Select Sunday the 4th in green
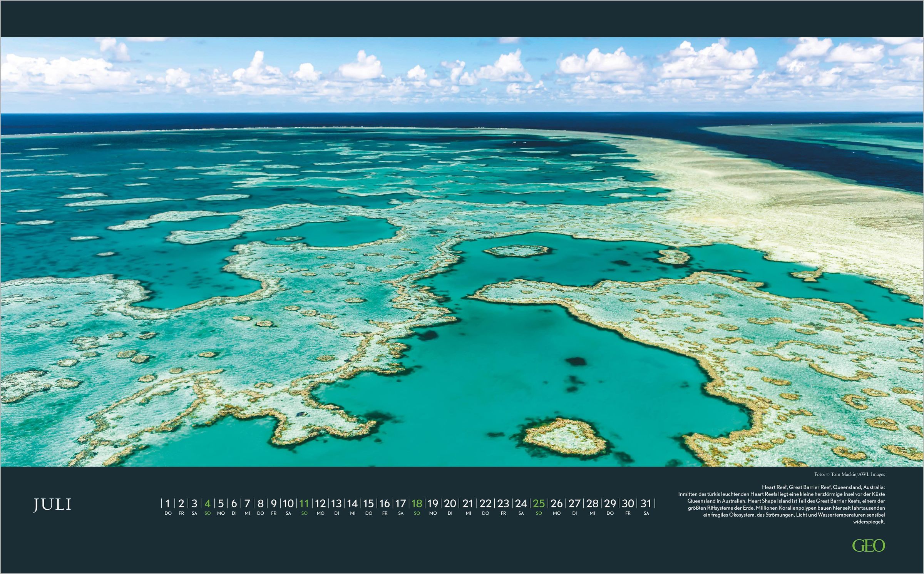Image resolution: width=924 pixels, height=574 pixels. 208,504
